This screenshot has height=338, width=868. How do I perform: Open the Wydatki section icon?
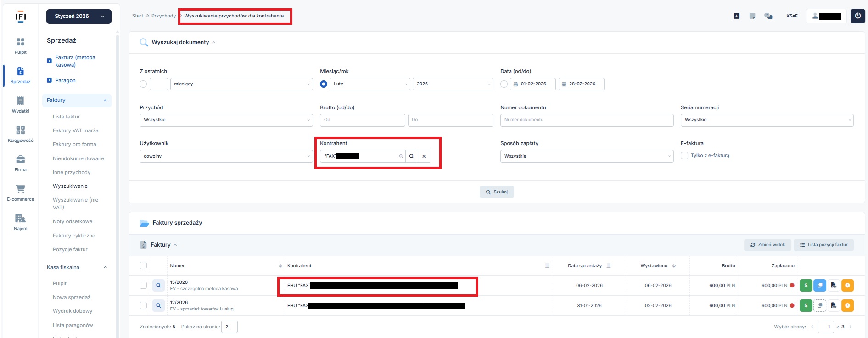[20, 101]
